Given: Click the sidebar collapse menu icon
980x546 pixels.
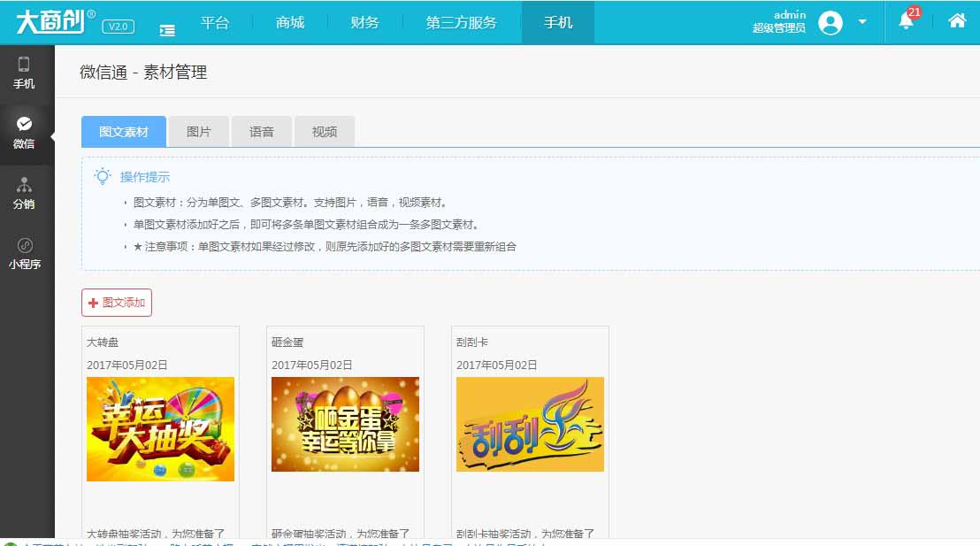Looking at the screenshot, I should (167, 29).
